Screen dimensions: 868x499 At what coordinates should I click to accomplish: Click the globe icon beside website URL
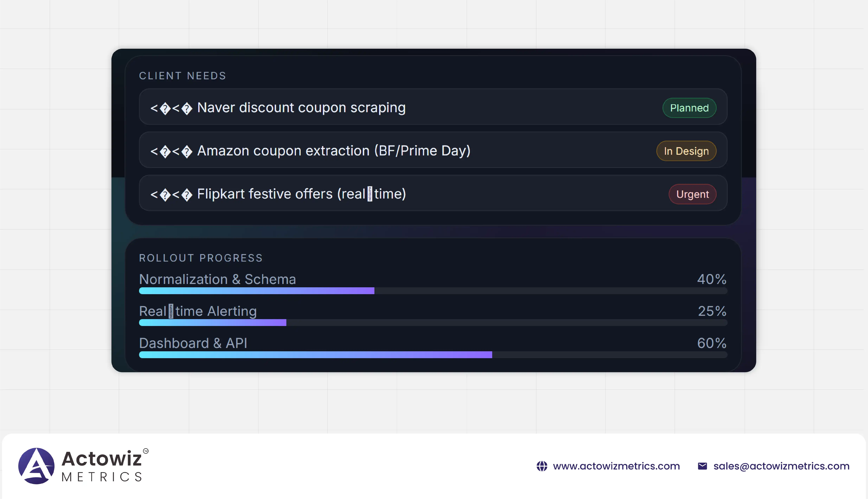(x=542, y=466)
